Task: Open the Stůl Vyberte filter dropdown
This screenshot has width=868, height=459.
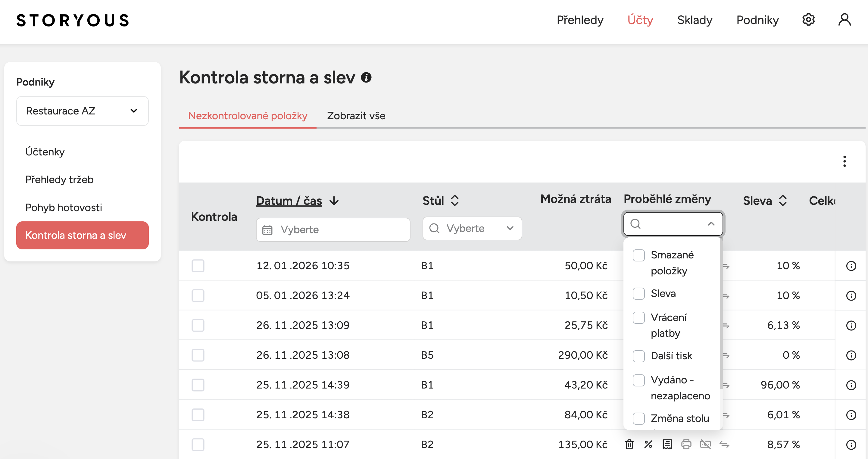Action: [472, 229]
